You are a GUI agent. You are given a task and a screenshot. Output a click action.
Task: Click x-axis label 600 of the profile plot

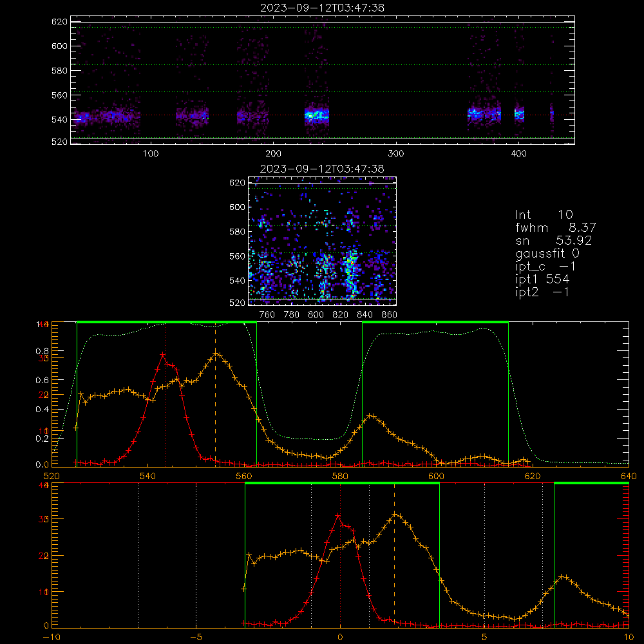[x=436, y=476]
